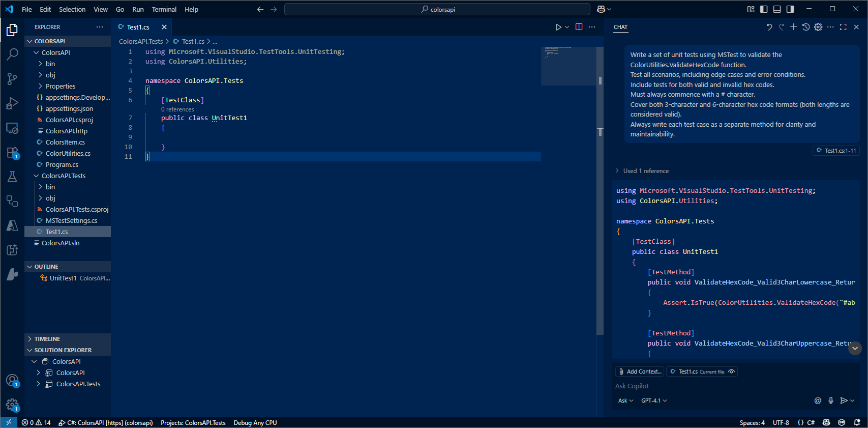
Task: Click the voice chat microphone icon
Action: (x=831, y=401)
